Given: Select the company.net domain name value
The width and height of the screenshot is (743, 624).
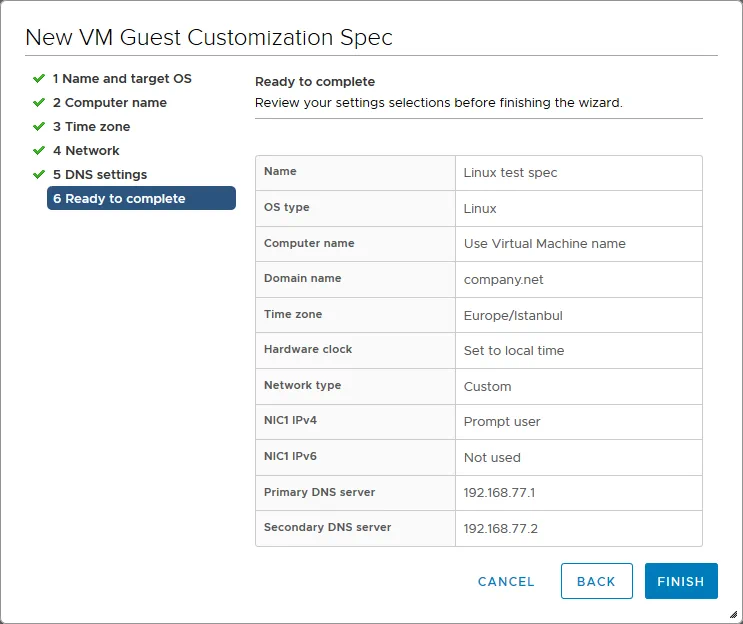Looking at the screenshot, I should pos(504,280).
